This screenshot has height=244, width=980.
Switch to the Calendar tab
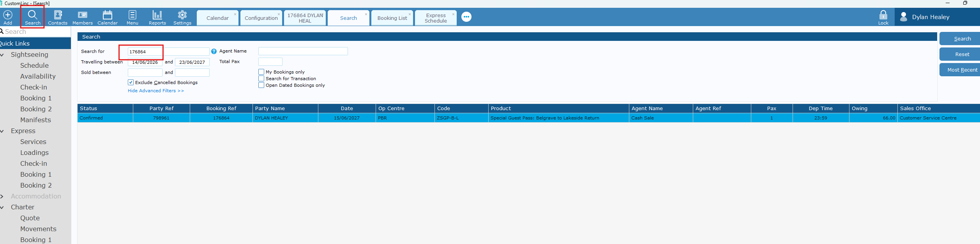click(217, 18)
